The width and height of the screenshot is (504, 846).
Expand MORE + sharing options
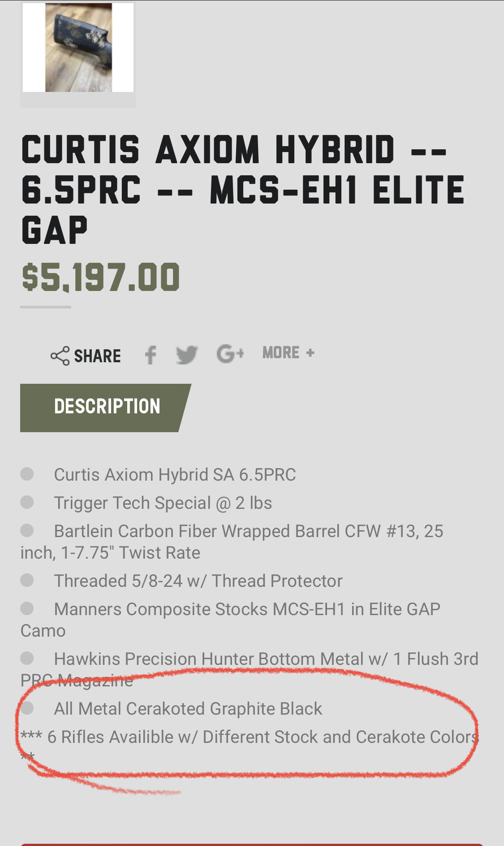[288, 353]
